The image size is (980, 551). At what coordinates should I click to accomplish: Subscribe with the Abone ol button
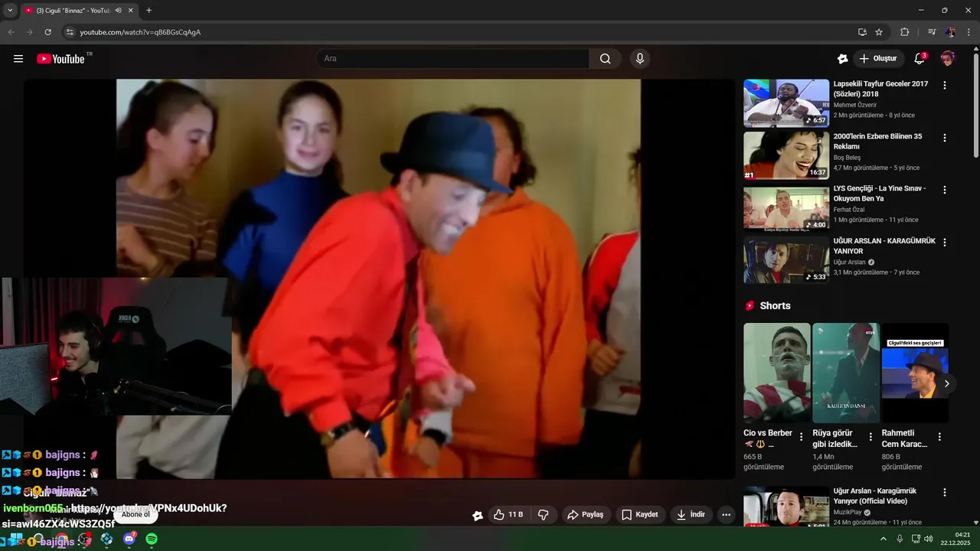click(136, 515)
